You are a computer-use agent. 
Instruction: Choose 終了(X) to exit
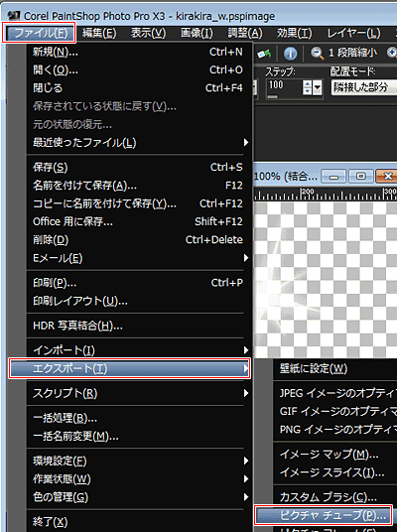pos(138,522)
